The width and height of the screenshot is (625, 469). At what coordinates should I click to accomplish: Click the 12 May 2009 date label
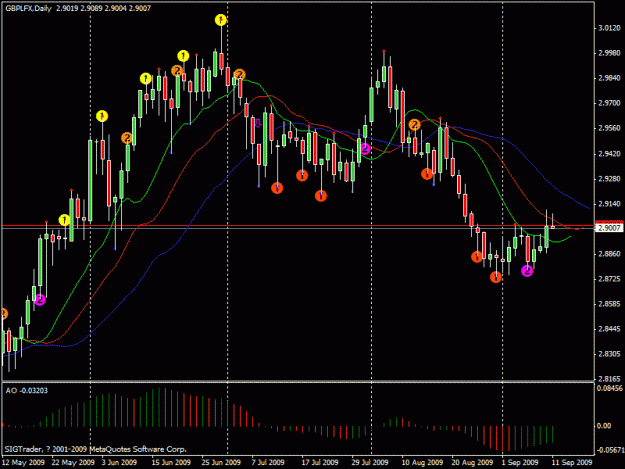(23, 462)
